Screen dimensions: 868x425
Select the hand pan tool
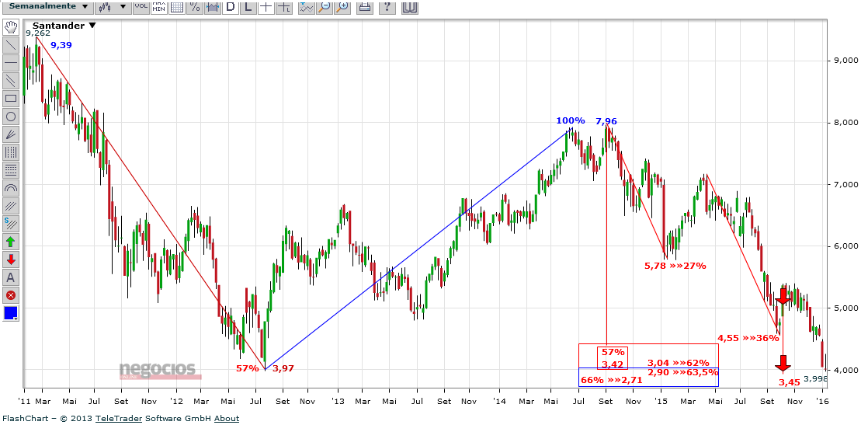(11, 27)
